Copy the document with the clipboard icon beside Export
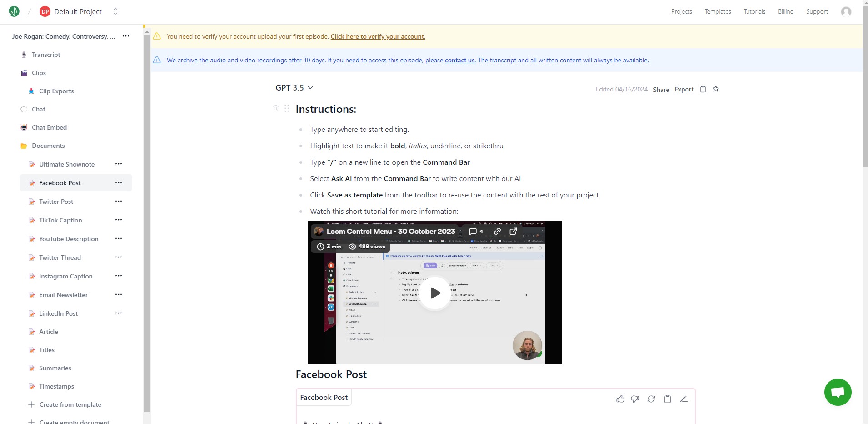Screen dimensions: 868x424 703,89
